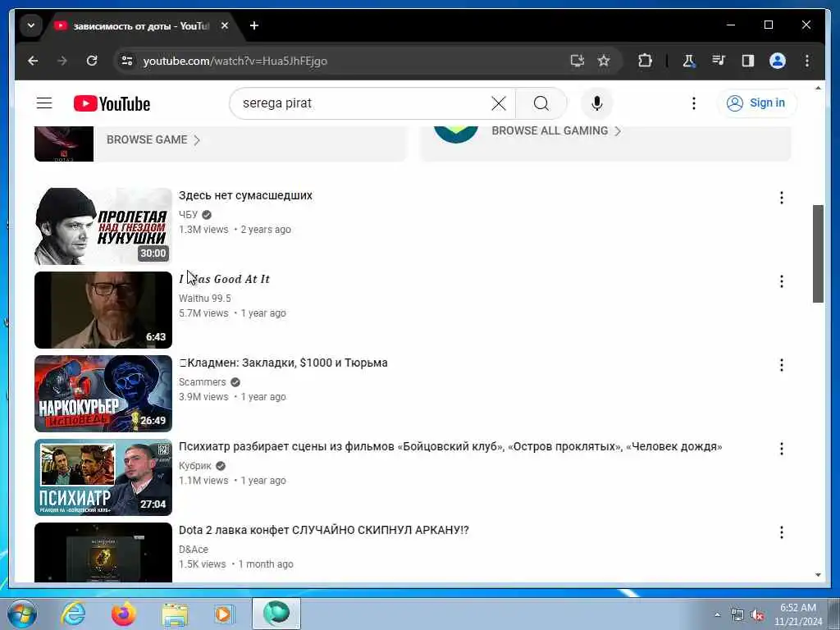The width and height of the screenshot is (840, 630).
Task: Open the НАРКОКУРЬЕР video thumbnail
Action: [103, 394]
